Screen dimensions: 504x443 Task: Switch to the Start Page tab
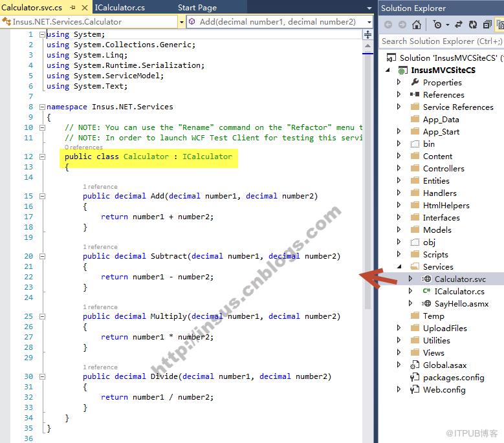[197, 7]
